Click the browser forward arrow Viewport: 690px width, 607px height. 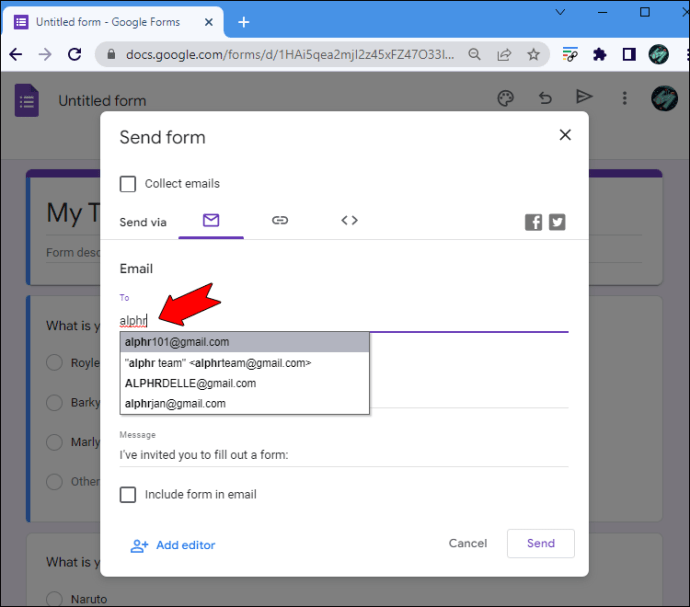click(x=45, y=55)
